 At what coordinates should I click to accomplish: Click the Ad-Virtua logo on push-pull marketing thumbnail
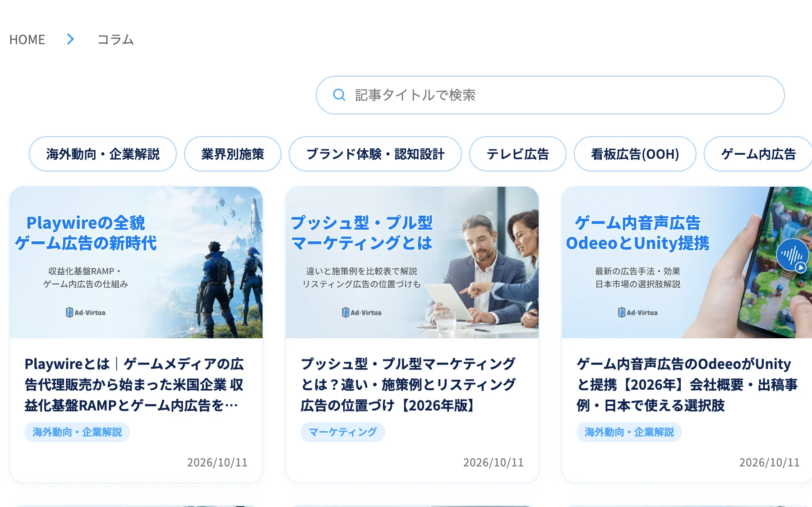click(362, 312)
